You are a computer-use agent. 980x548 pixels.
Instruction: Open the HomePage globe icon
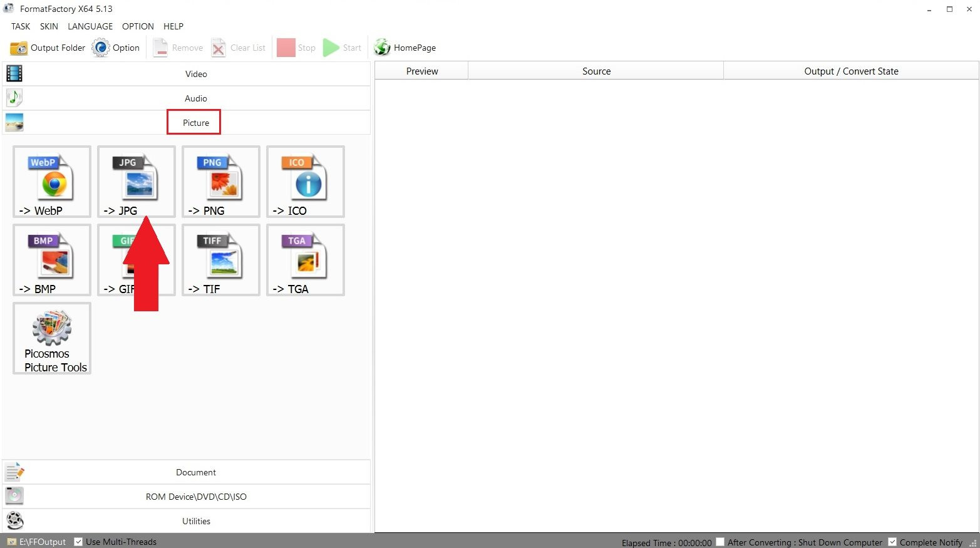(x=382, y=48)
